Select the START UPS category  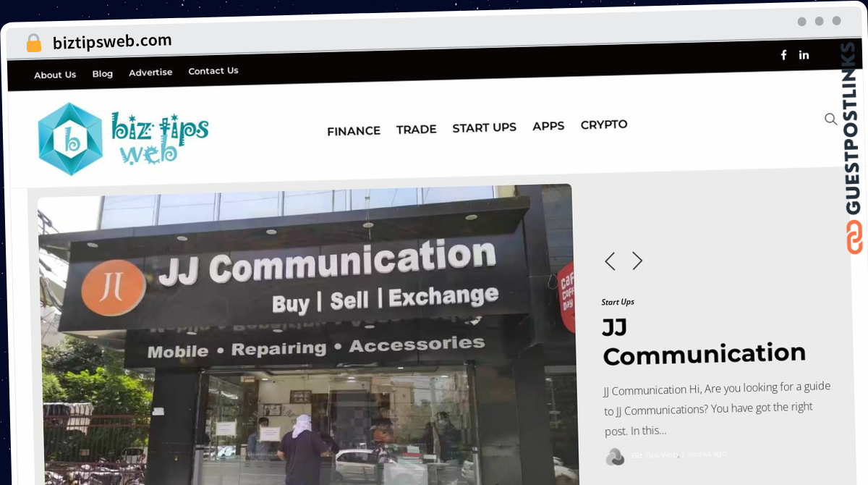485,128
